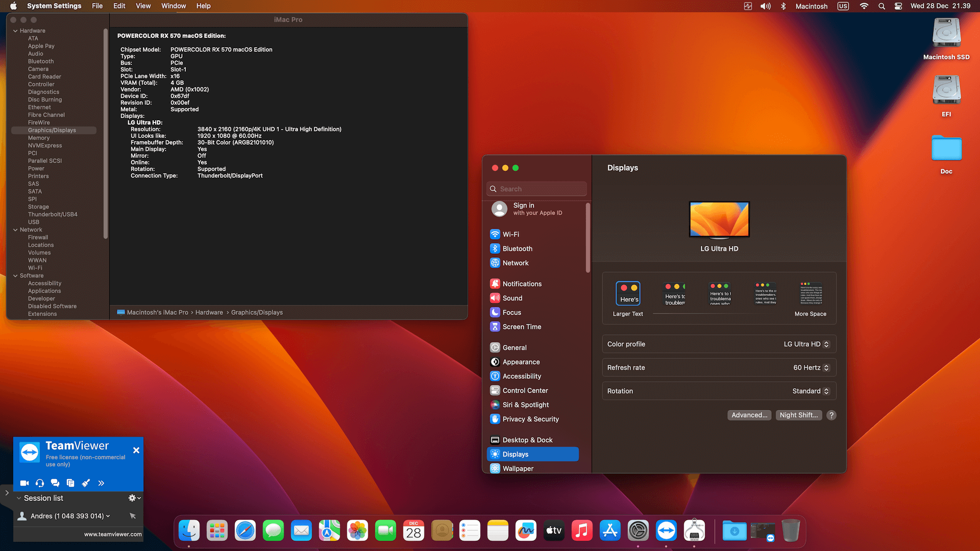Choose the fourth resolution thumbnail
Viewport: 980px width, 551px height.
click(766, 293)
